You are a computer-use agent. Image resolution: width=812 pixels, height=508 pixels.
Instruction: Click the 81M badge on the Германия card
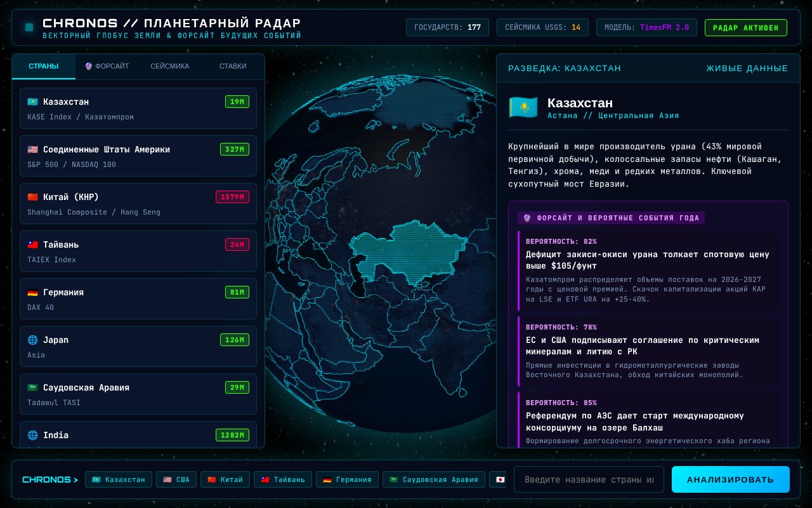(237, 292)
